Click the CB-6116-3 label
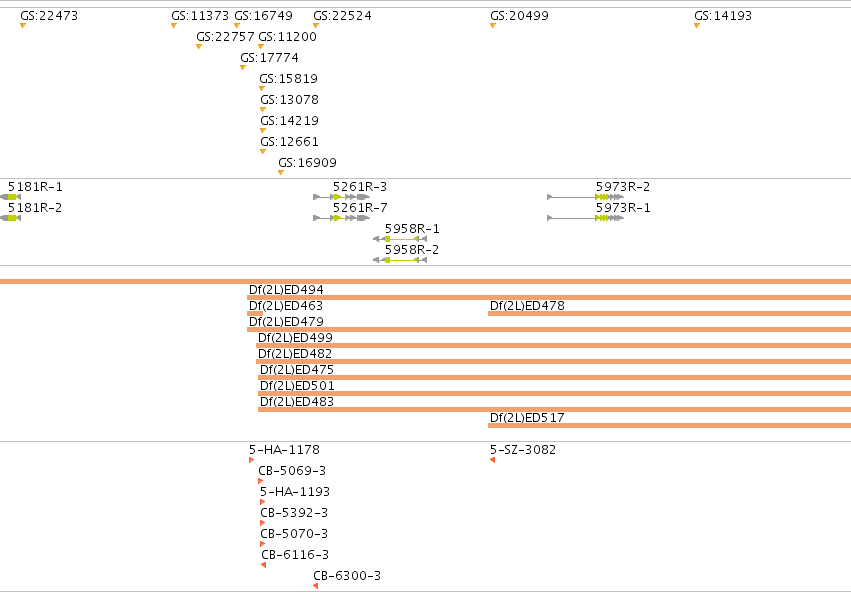This screenshot has width=851, height=592. point(295,555)
